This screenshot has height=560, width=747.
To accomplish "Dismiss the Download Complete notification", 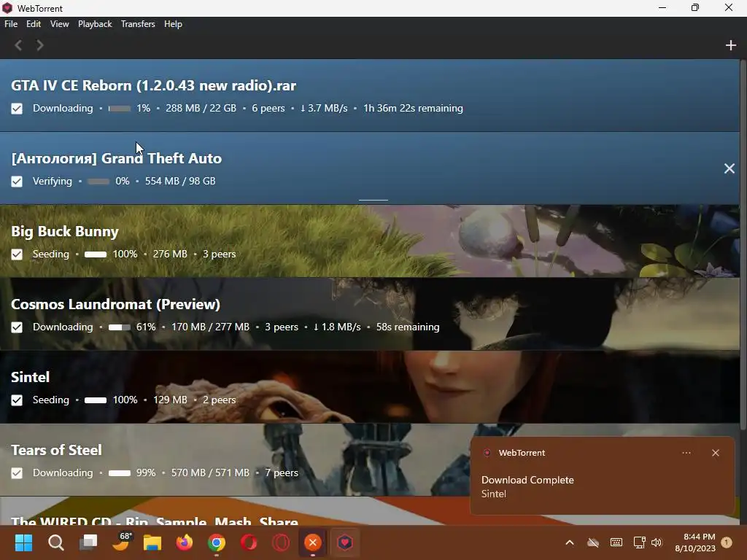I will 716,453.
